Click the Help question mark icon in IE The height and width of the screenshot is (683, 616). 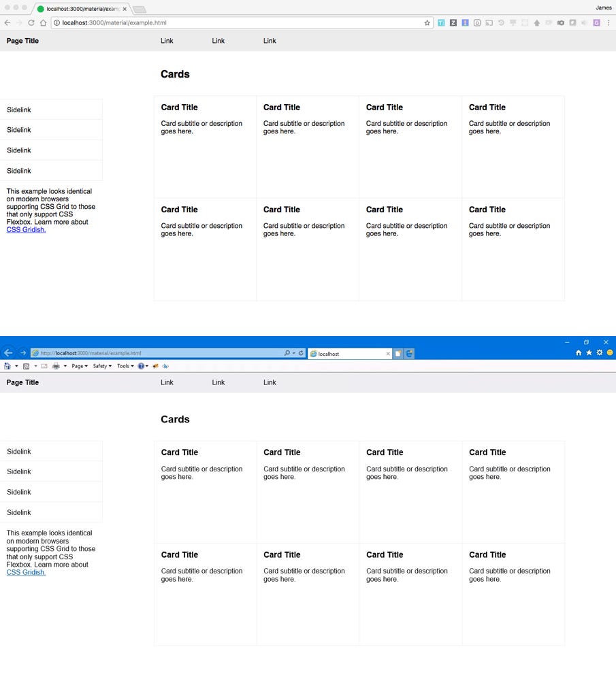(141, 366)
